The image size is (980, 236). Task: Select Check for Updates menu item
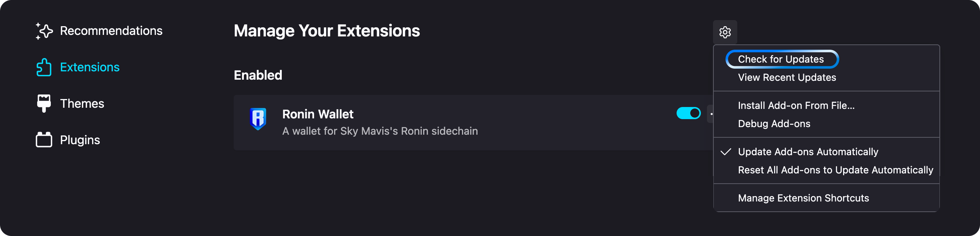782,60
